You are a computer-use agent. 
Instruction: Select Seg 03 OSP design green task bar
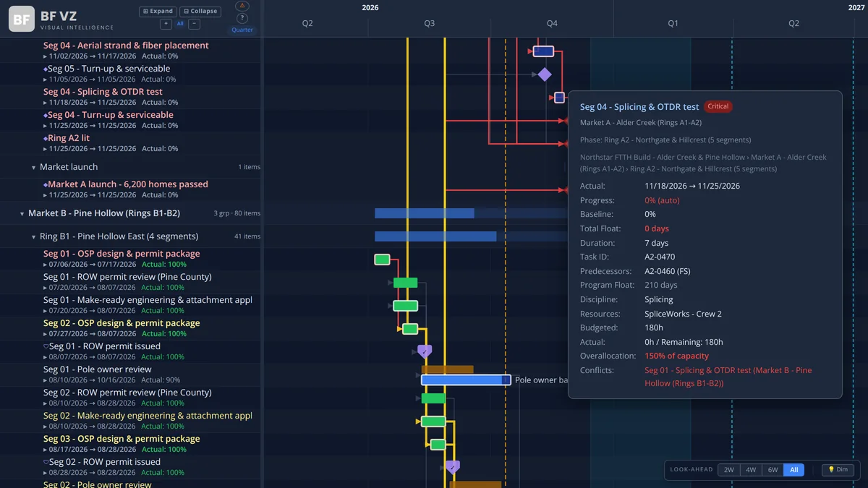[438, 445]
